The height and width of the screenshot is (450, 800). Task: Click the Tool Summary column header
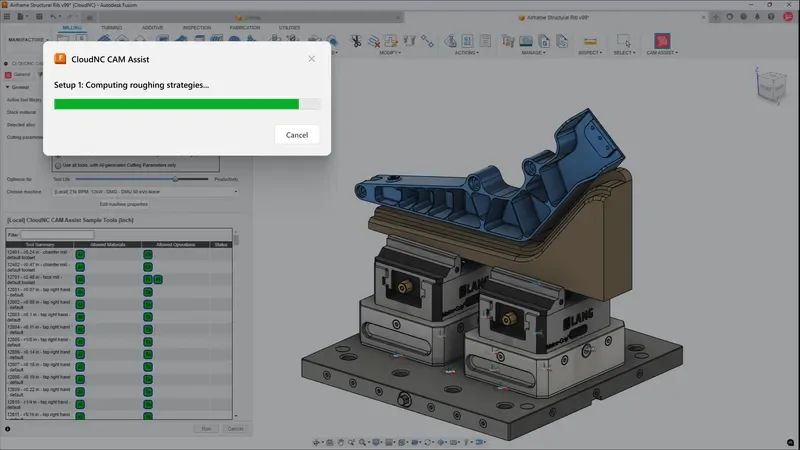pos(39,245)
